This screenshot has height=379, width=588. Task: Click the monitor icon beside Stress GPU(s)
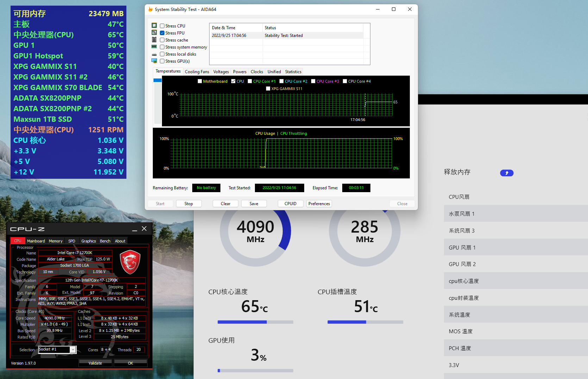(x=154, y=61)
